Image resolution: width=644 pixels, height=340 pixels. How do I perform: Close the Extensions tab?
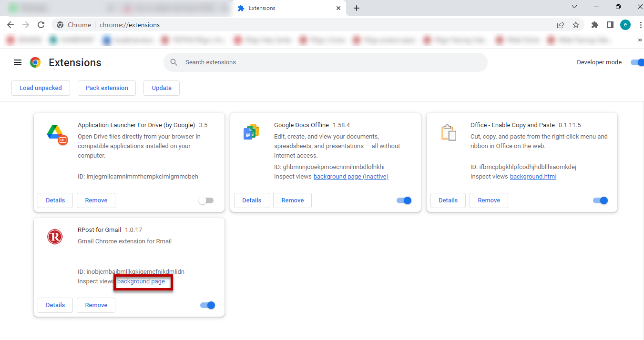pos(338,8)
